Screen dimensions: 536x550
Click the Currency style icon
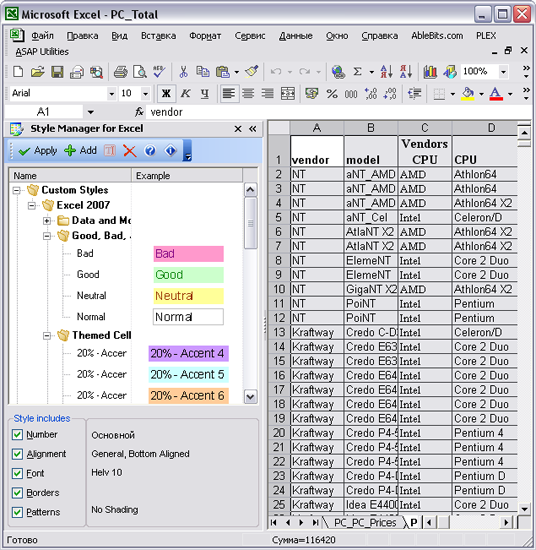[x=311, y=94]
